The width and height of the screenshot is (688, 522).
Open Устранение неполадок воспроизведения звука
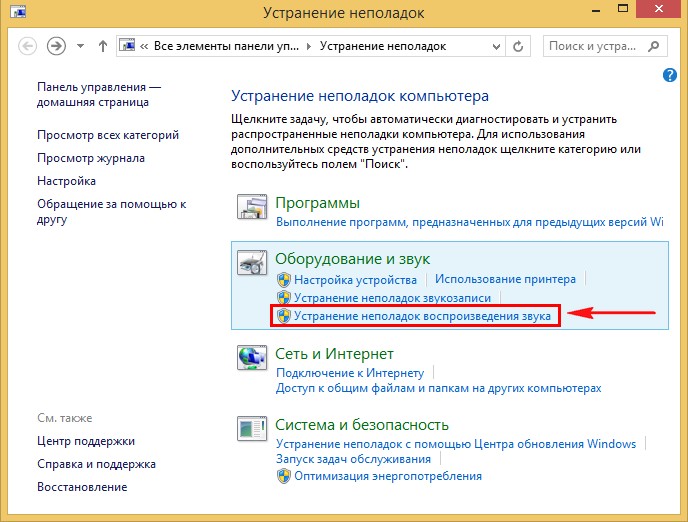click(x=422, y=316)
